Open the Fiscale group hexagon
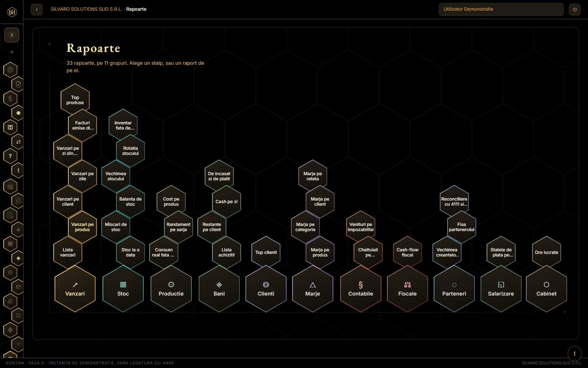Image resolution: width=588 pixels, height=368 pixels. coord(408,289)
